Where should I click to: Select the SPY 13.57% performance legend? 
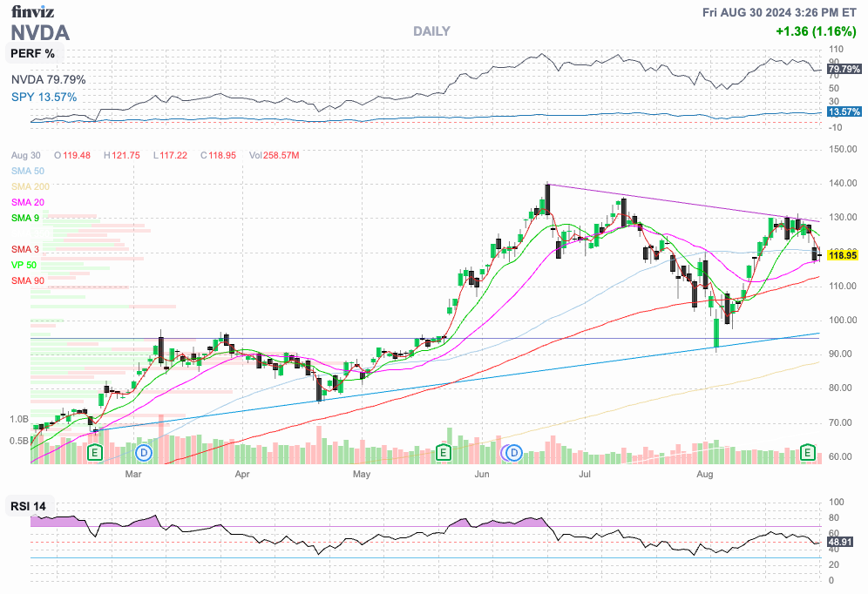point(44,97)
